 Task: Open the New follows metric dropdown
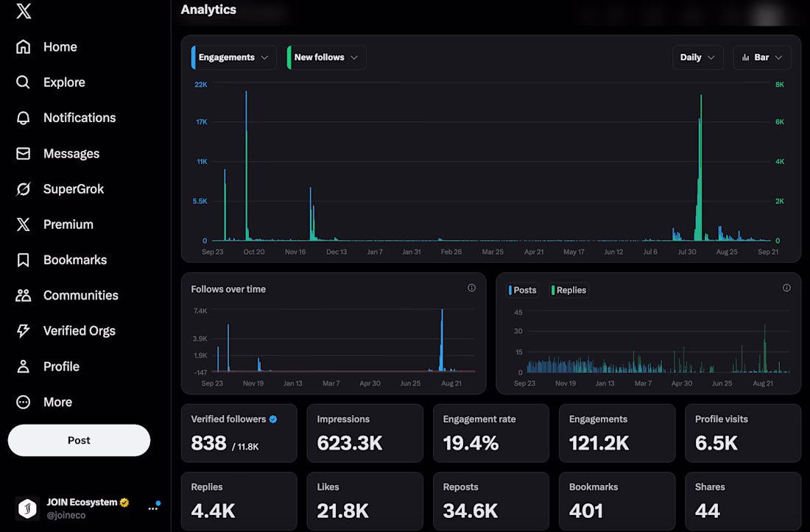(x=326, y=57)
